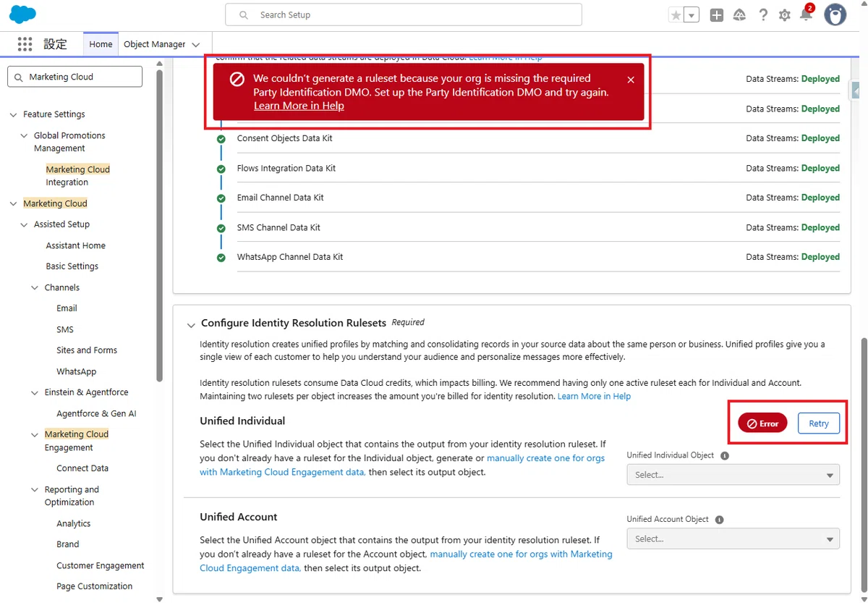Click Email Channel Data Kit check icon
Viewport: 868px width, 603px height.
[221, 198]
